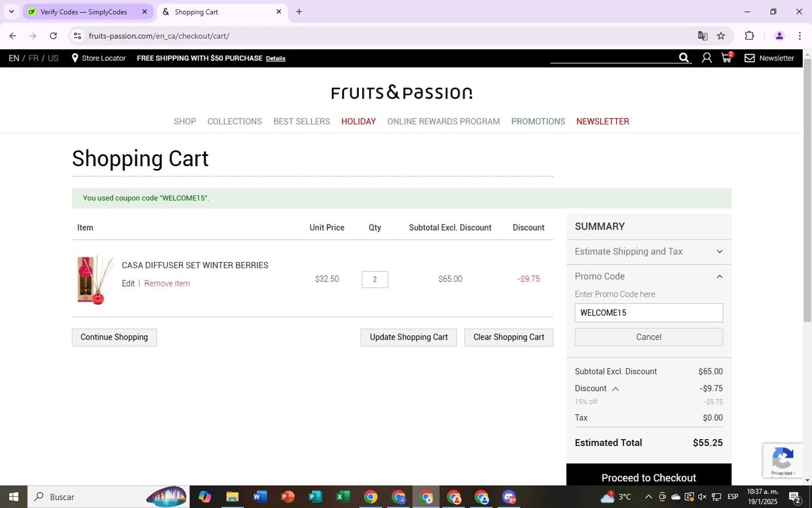Open Casa Diffuser product thumbnail
812x508 pixels.
(95, 279)
